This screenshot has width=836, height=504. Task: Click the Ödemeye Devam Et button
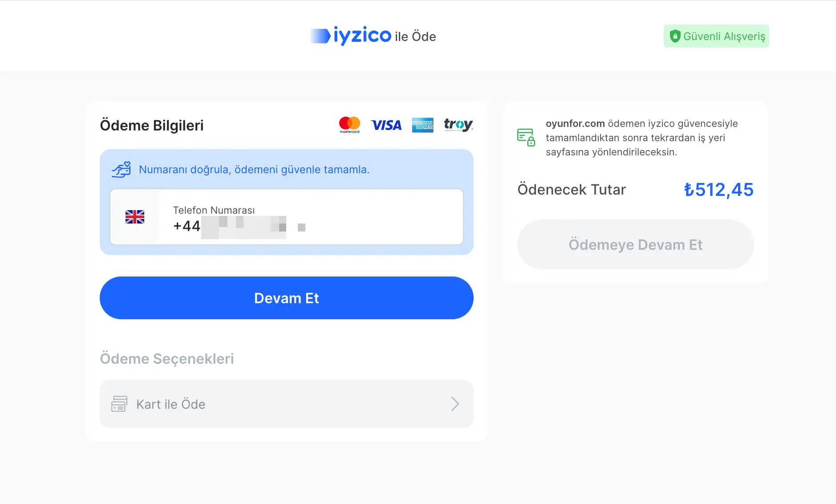tap(635, 244)
